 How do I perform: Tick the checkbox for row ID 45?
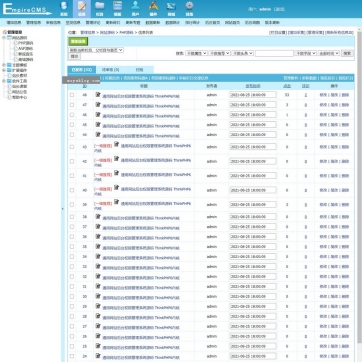pos(72,125)
